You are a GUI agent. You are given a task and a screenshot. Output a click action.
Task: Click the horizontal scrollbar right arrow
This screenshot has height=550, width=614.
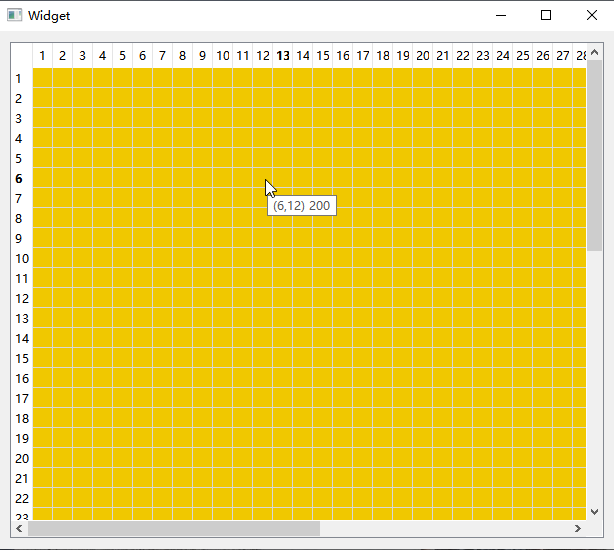click(x=578, y=528)
